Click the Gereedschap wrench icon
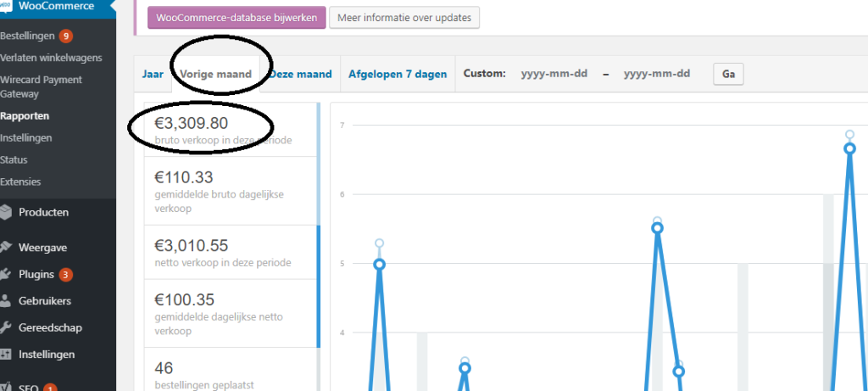This screenshot has height=391, width=868. point(5,327)
